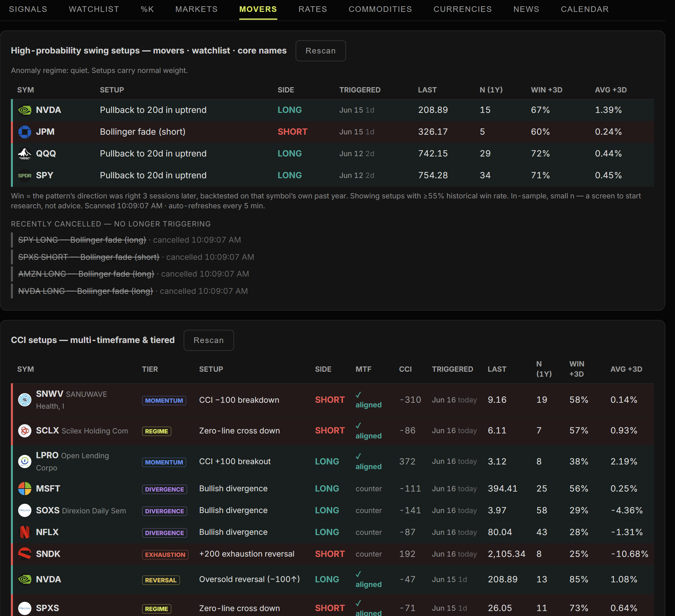
Task: Click the QQQ ticker symbol
Action: coord(46,154)
